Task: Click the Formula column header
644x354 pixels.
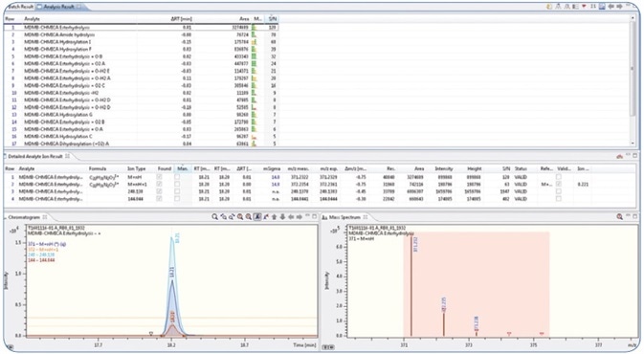Action: click(x=98, y=168)
